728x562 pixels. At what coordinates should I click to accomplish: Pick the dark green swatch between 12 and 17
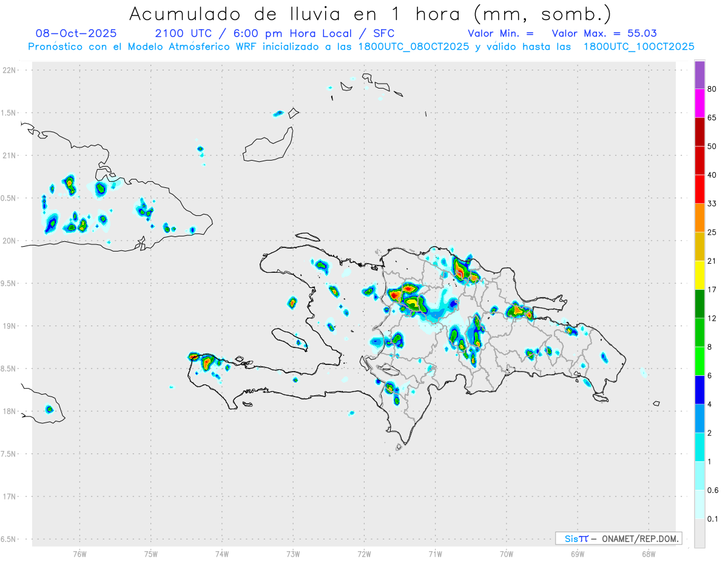699,304
